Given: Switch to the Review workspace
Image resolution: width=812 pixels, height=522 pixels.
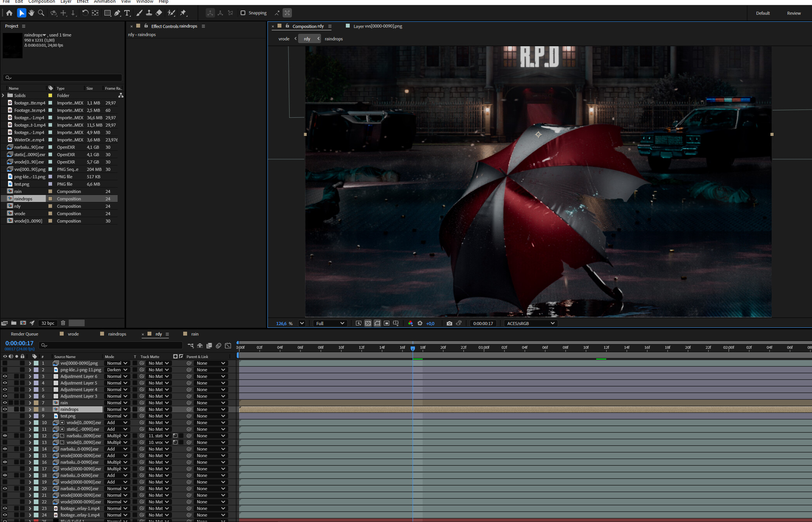Looking at the screenshot, I should click(x=794, y=13).
